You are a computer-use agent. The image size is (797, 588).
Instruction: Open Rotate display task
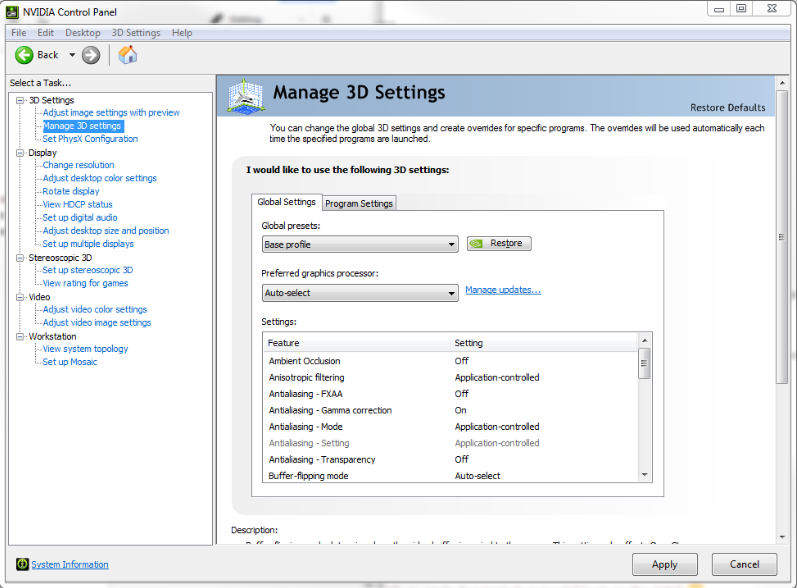[71, 191]
